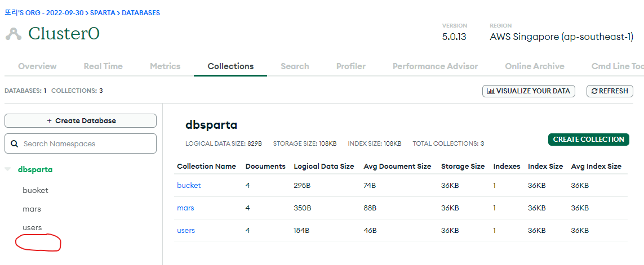Click the 350B value in mars row
The height and width of the screenshot is (265, 644).
pos(303,208)
